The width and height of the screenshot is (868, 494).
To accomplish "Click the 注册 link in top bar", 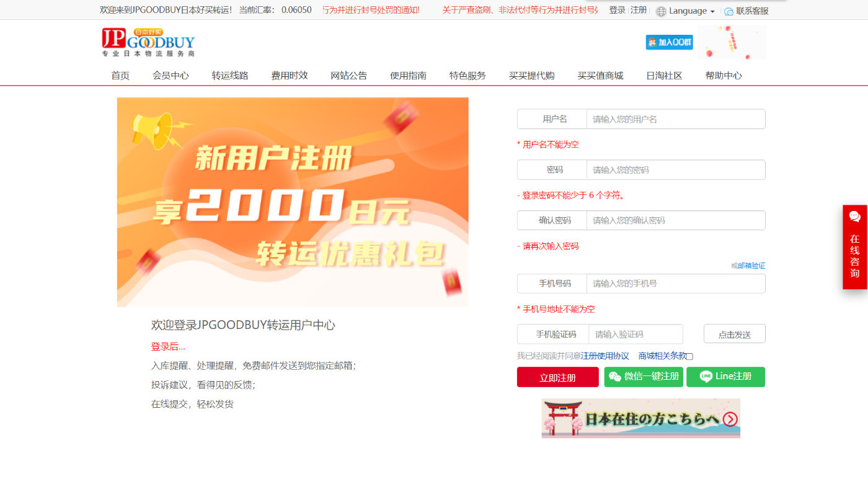I will tap(639, 11).
